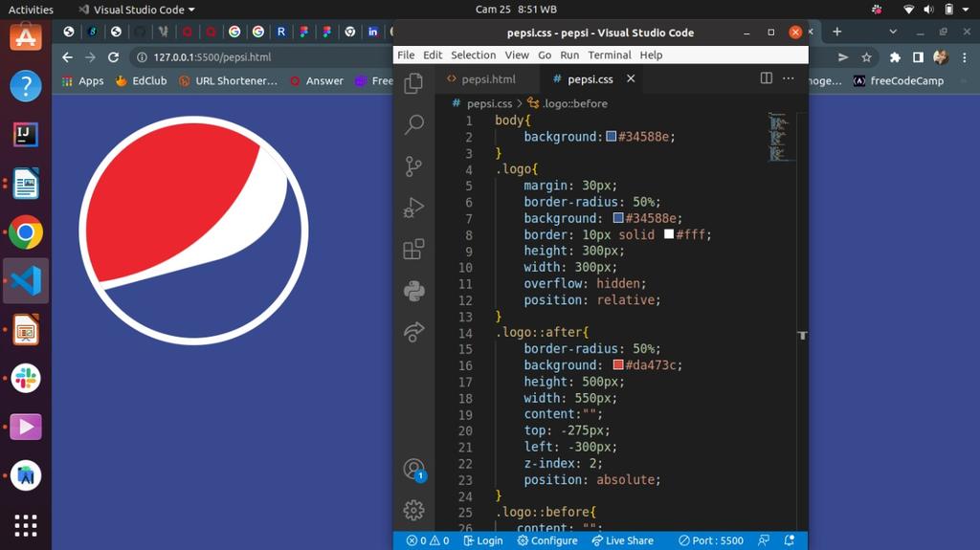This screenshot has height=550, width=980.
Task: Open editor More Actions ellipsis
Action: pos(789,78)
